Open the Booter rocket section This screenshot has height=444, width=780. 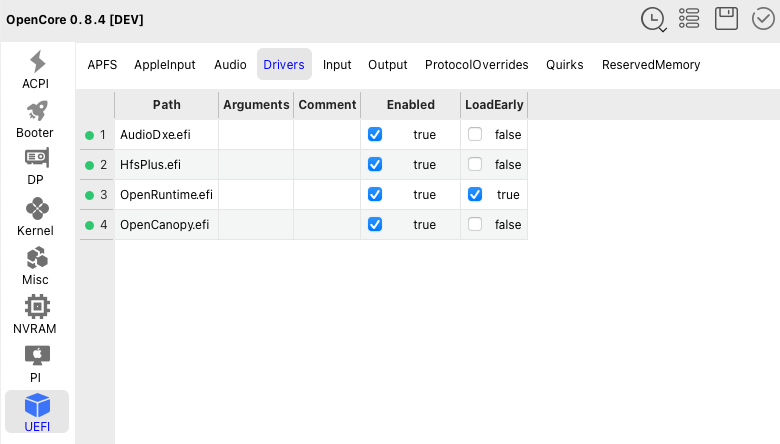35,119
